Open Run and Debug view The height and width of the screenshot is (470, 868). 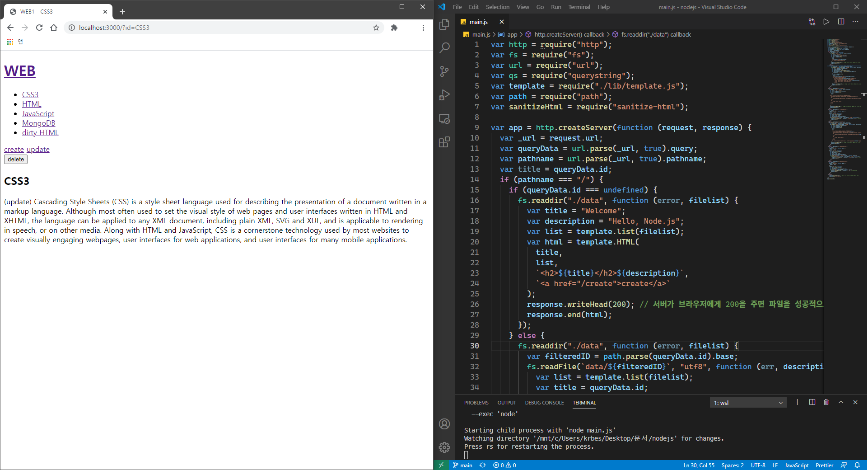pos(444,95)
